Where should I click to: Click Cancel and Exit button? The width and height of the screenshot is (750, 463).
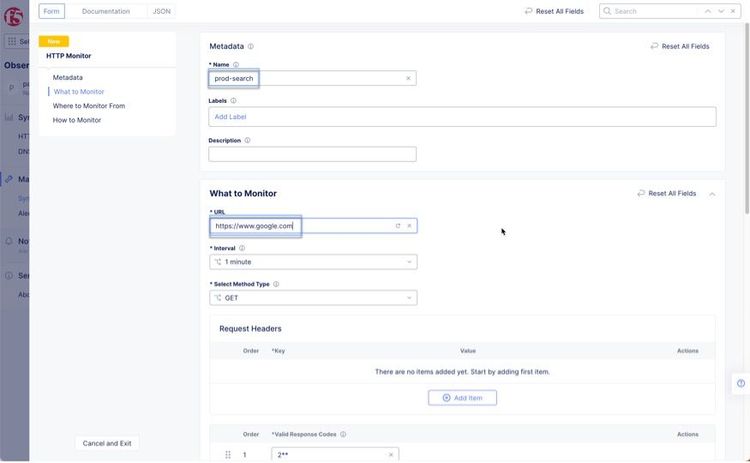pos(107,443)
